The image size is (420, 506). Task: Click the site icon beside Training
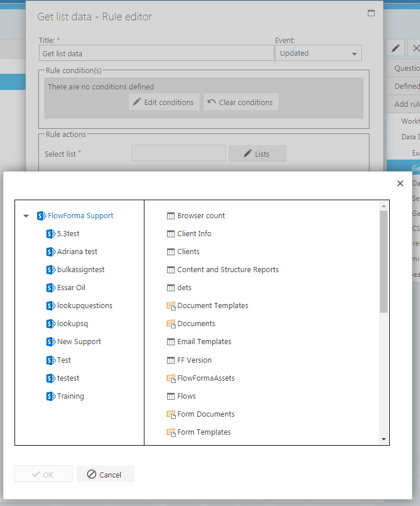point(51,396)
